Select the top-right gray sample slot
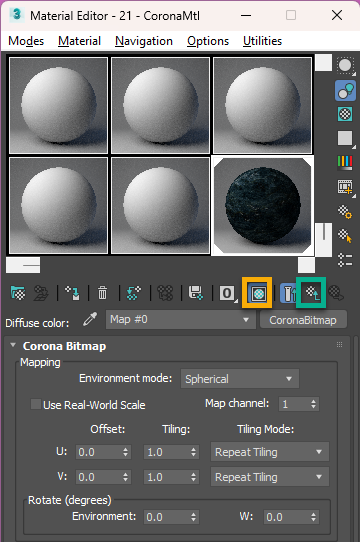This screenshot has height=542, width=360. [x=262, y=105]
